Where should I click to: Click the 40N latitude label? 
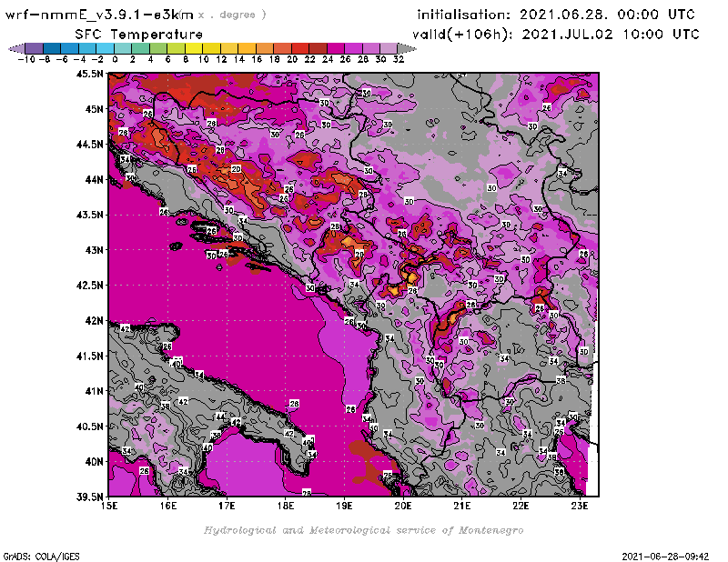(x=94, y=462)
